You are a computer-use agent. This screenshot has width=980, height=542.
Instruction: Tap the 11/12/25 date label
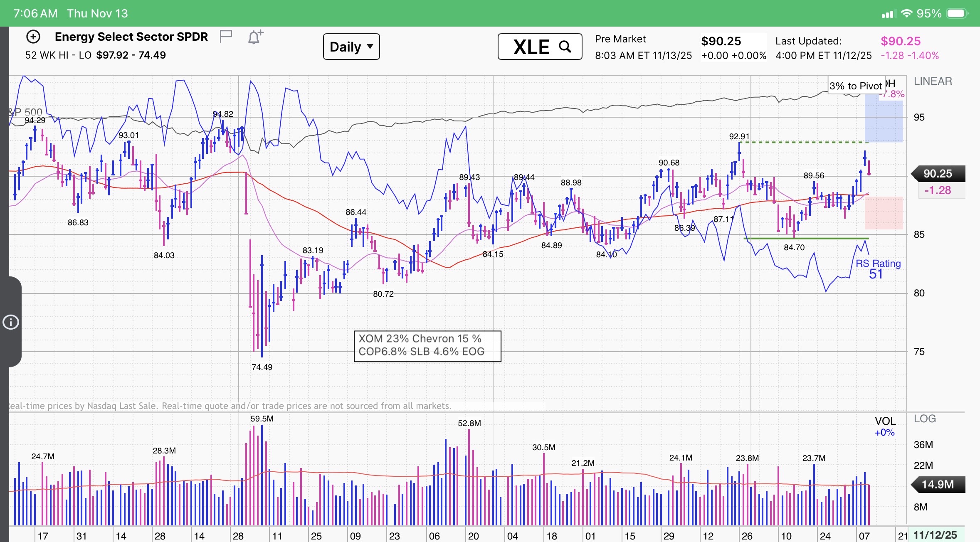[935, 535]
